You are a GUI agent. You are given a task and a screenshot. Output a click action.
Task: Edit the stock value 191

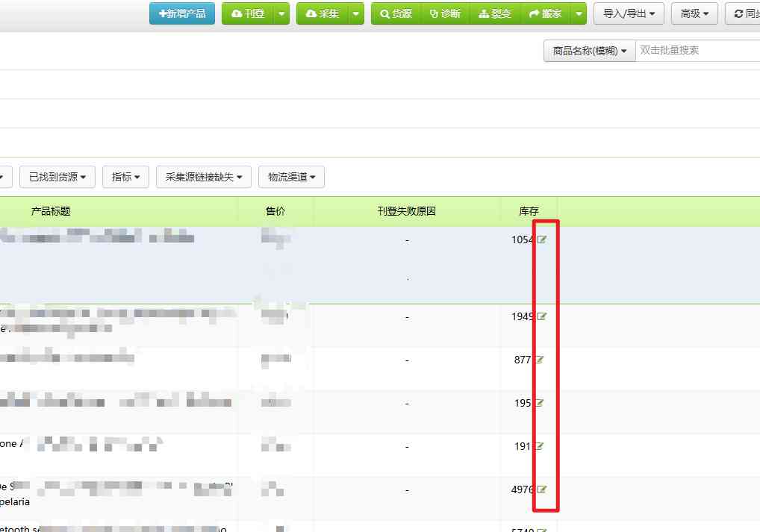coord(539,446)
